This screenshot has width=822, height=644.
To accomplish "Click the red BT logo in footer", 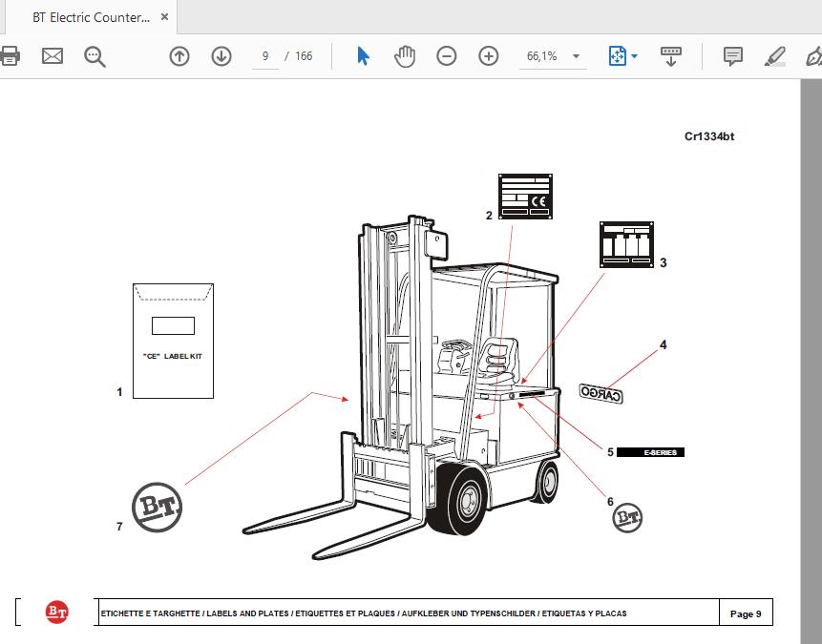I will 56,612.
